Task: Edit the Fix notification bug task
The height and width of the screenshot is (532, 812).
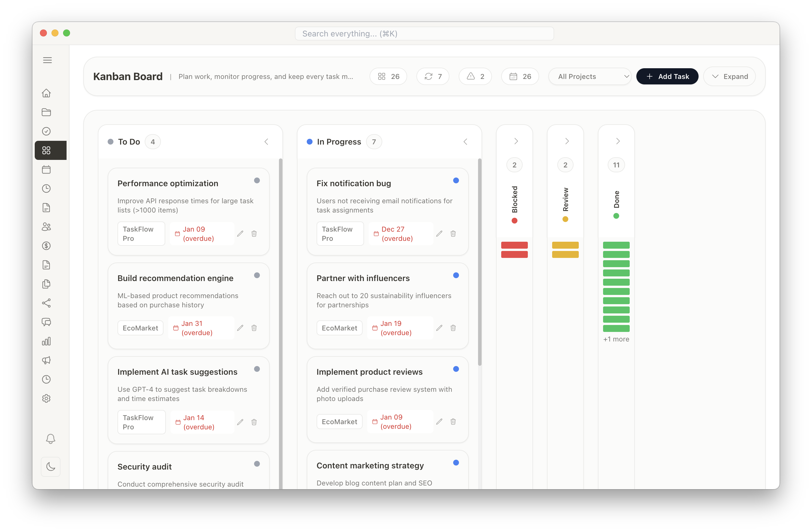Action: (440, 233)
